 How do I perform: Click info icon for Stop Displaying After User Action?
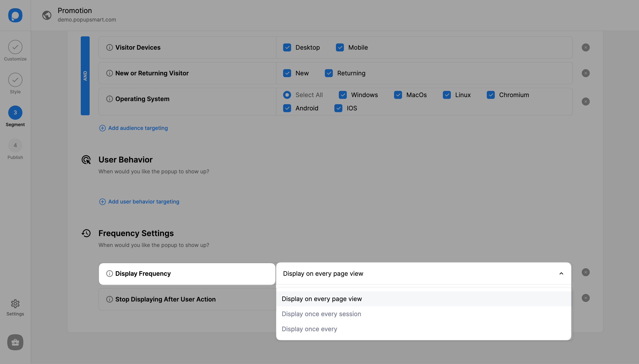(x=109, y=299)
